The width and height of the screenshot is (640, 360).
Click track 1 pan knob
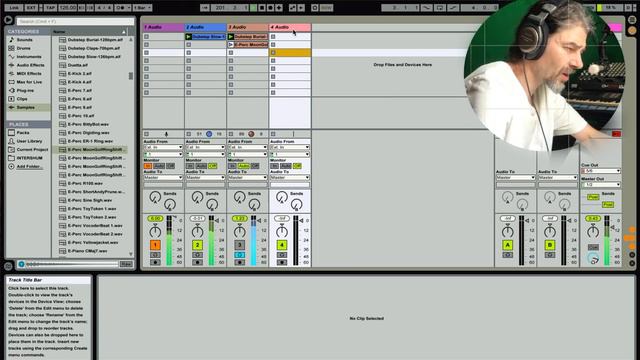click(x=155, y=232)
